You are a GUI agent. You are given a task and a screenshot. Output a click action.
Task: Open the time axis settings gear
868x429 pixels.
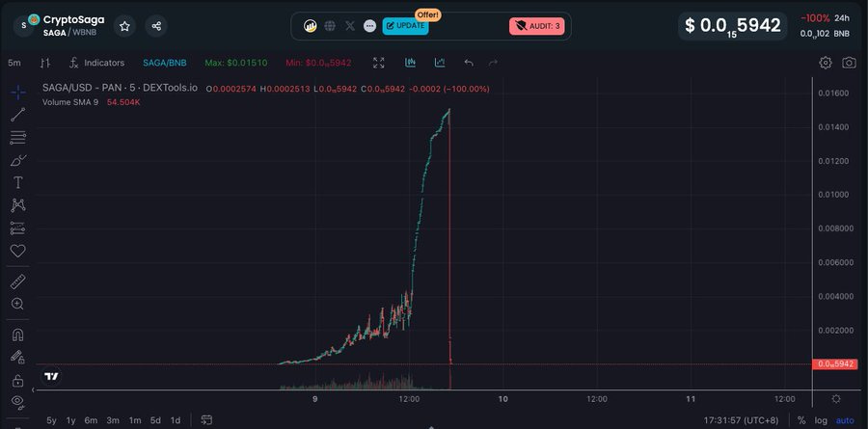pyautogui.click(x=836, y=399)
